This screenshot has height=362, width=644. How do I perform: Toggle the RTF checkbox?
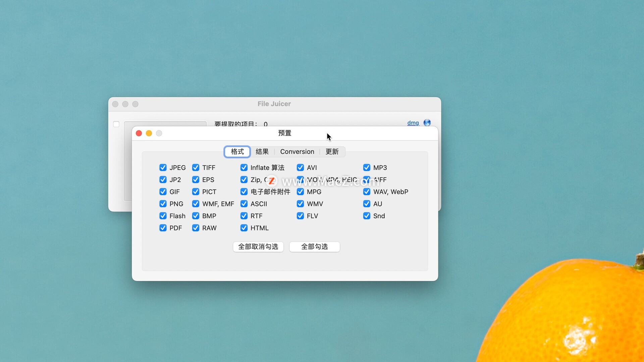[x=244, y=216]
